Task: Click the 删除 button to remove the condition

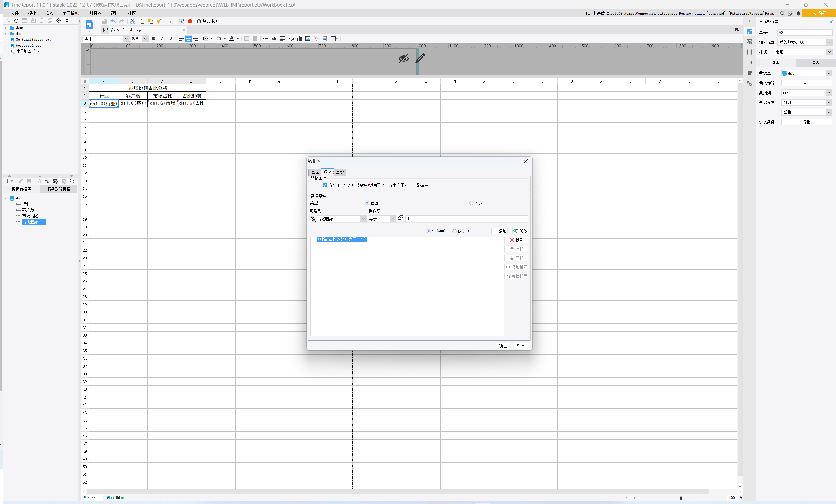Action: (516, 240)
